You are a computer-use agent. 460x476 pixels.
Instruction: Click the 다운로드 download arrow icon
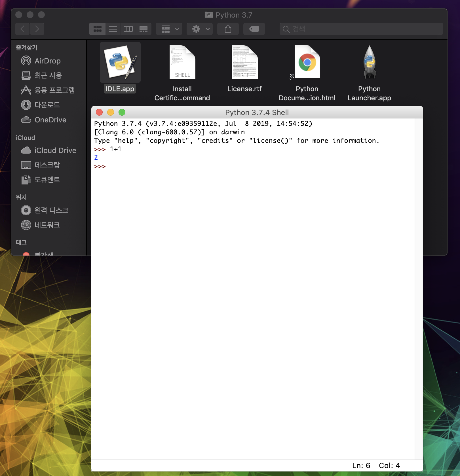point(26,105)
